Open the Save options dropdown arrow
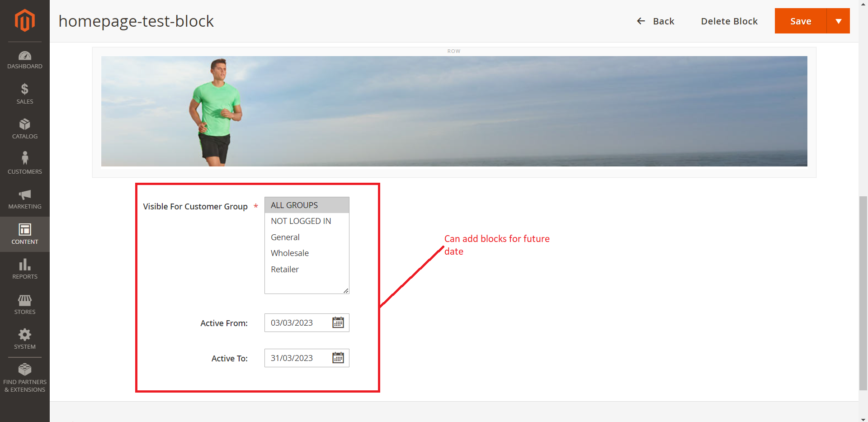Screen dimensions: 868x422 pyautogui.click(x=839, y=21)
